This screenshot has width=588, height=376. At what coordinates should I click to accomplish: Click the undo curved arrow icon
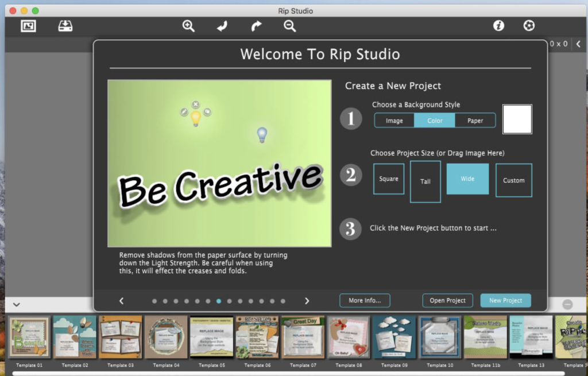[222, 26]
